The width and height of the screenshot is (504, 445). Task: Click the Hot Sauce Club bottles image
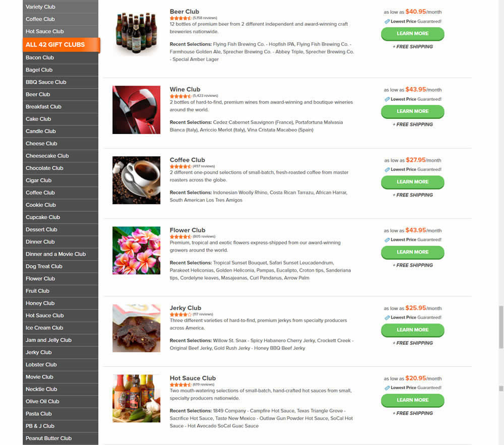(136, 399)
